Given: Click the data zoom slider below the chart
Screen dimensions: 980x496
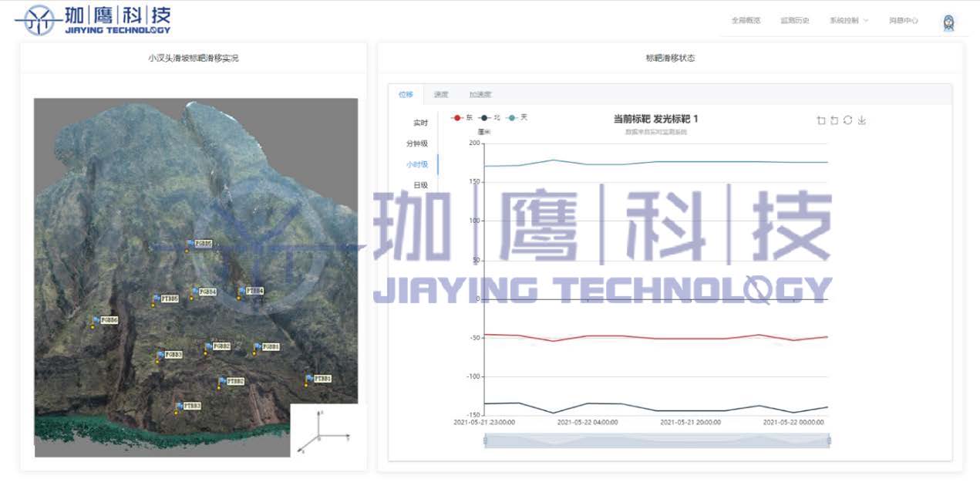Looking at the screenshot, I should click(x=656, y=440).
